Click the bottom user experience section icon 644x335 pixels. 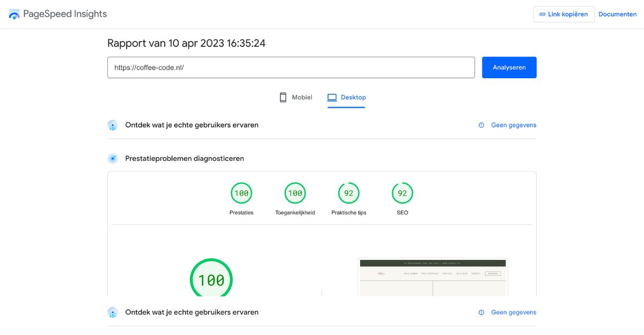coord(113,312)
